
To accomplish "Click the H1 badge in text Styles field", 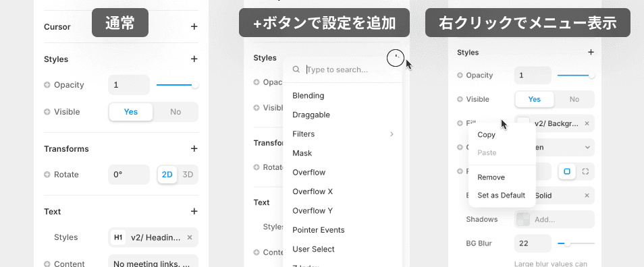I will coord(118,237).
